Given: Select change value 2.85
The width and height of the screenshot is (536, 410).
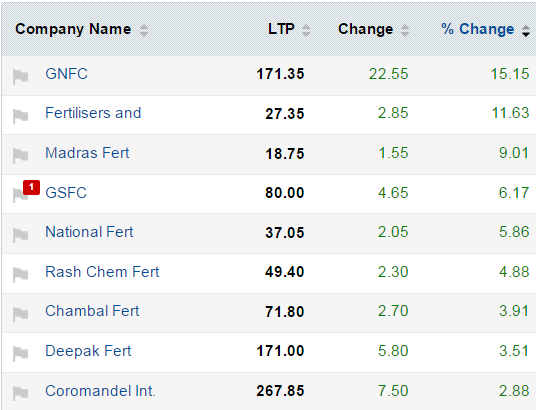Looking at the screenshot, I should [x=393, y=113].
